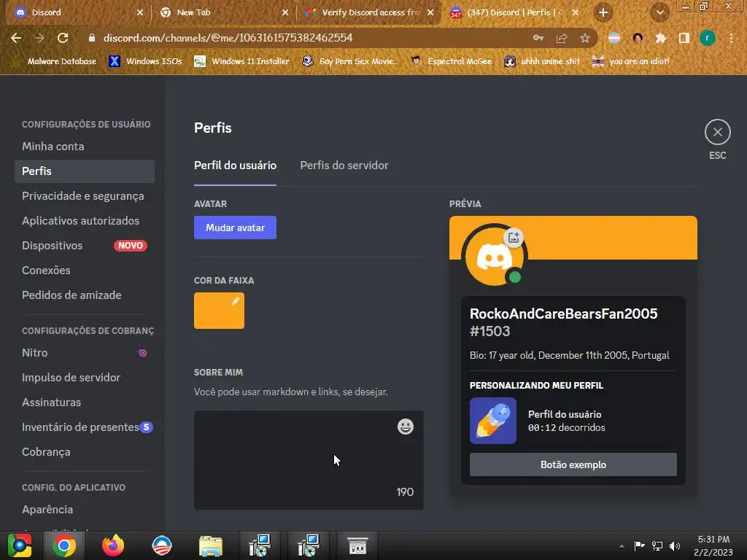The image size is (747, 560).
Task: Bookmark this page with the star icon
Action: (x=585, y=38)
